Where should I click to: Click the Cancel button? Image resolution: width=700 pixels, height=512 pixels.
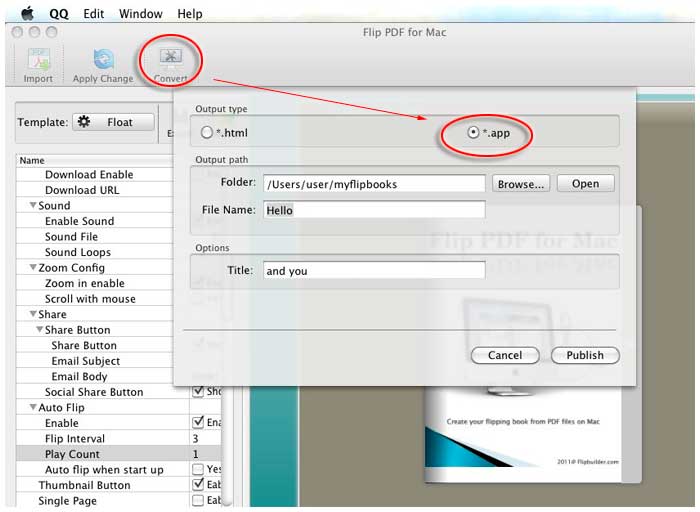coord(505,355)
